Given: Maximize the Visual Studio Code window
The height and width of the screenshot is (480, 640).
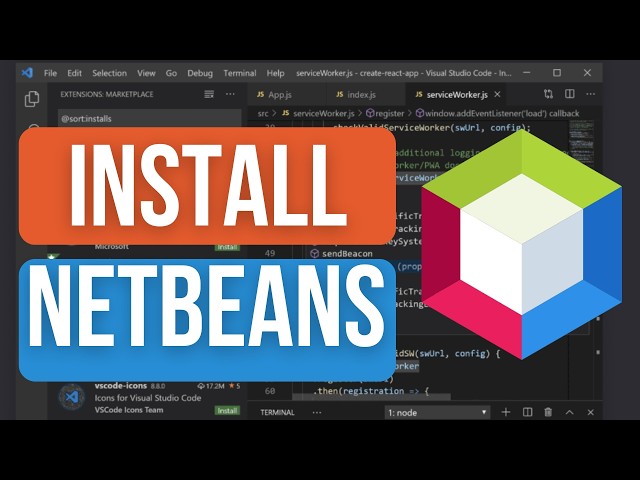Looking at the screenshot, I should click(557, 73).
